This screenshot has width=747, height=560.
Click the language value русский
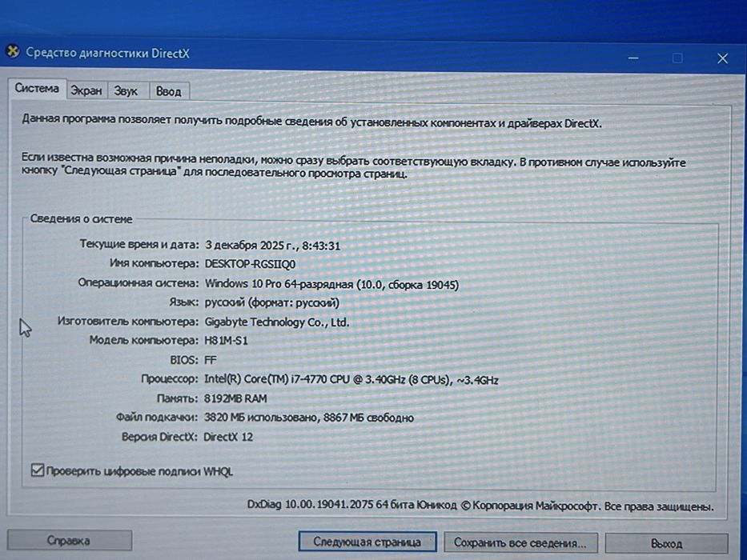[x=272, y=302]
